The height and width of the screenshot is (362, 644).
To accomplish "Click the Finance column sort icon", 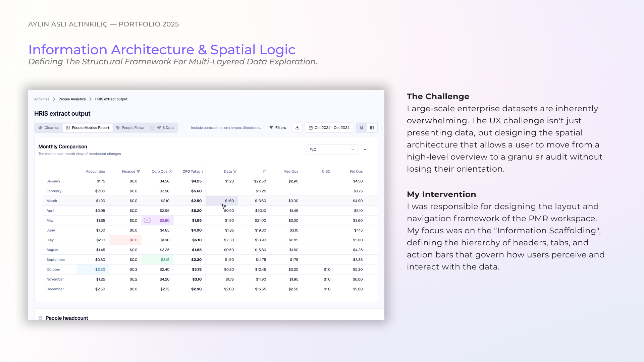I will (139, 172).
